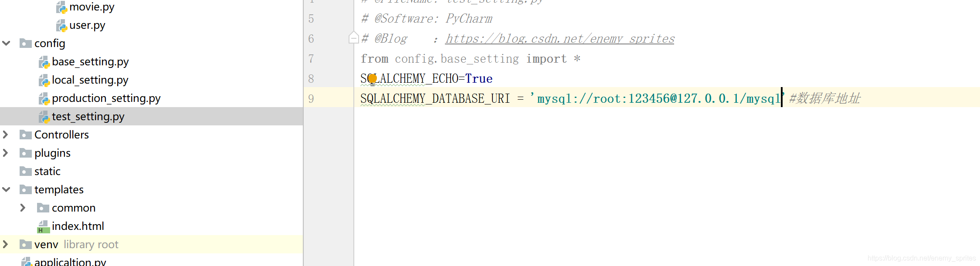The width and height of the screenshot is (980, 266).
Task: Click the production_setting.py file icon
Action: coord(44,99)
